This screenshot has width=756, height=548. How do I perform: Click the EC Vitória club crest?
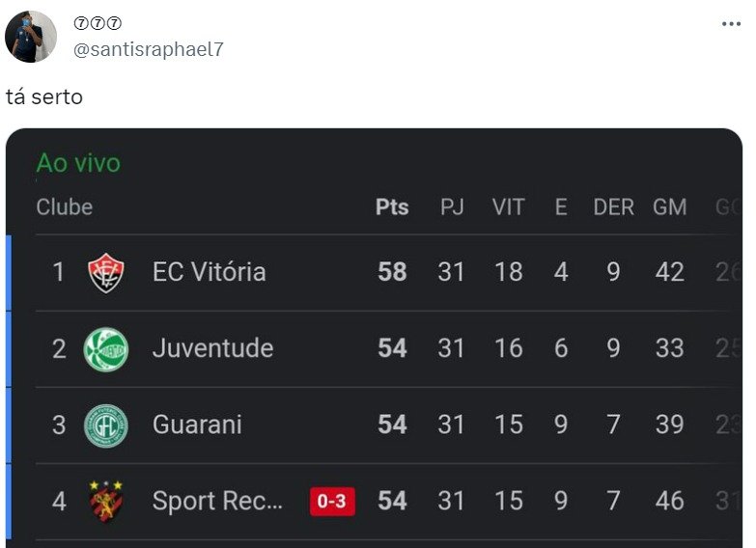coord(106,273)
